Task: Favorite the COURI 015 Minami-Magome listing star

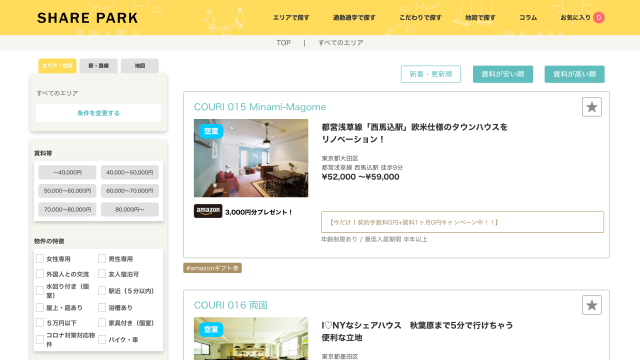Action: tap(591, 107)
